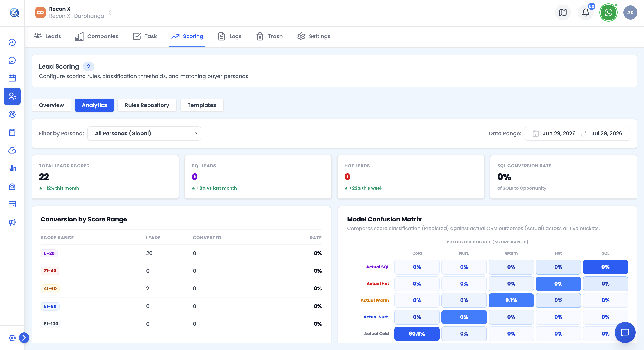This screenshot has width=644, height=350.
Task: Click the 90.9% Actual Cold matrix cell
Action: [x=417, y=334]
